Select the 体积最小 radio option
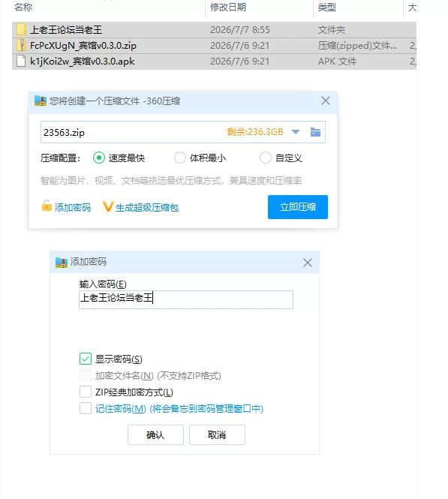Screen dimensions: 448x499 180,158
